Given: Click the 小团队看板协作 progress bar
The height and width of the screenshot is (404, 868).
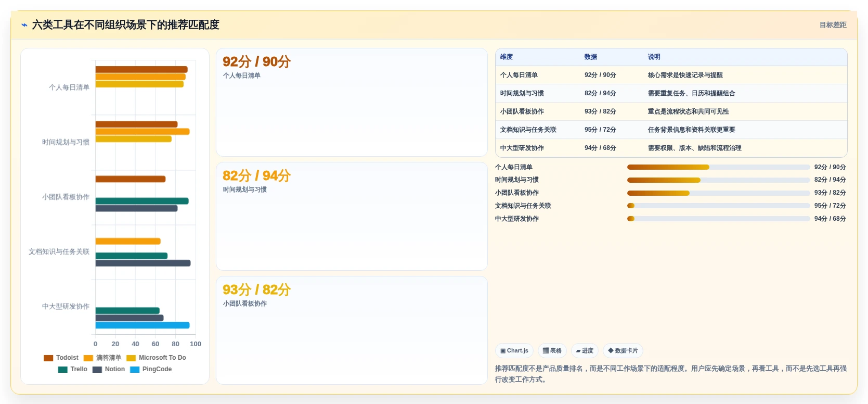Looking at the screenshot, I should [x=718, y=193].
